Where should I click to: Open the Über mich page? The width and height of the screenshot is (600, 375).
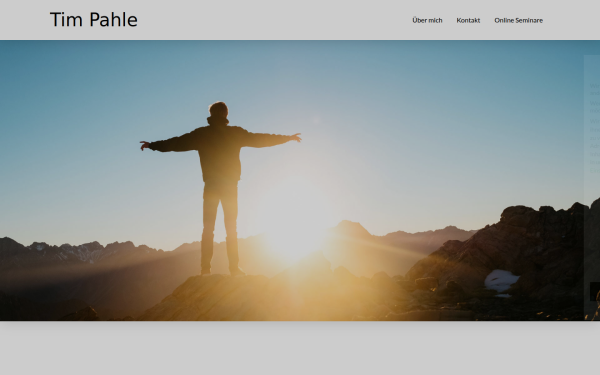point(427,20)
